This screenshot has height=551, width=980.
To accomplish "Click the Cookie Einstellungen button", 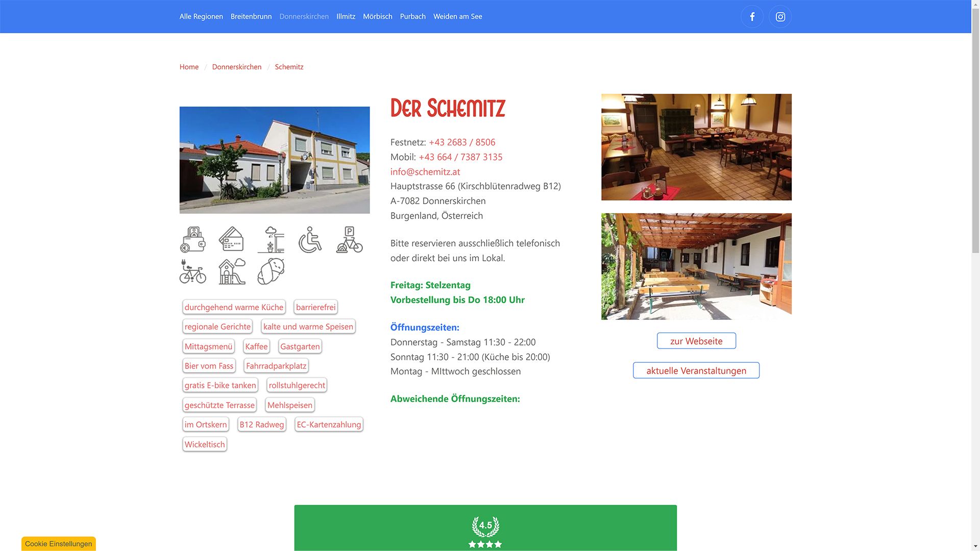I will (x=59, y=544).
